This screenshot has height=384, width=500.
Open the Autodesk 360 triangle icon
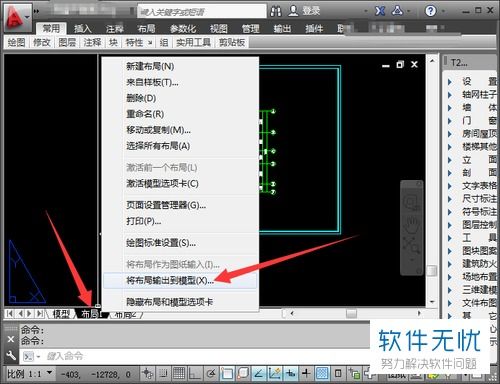click(x=397, y=11)
